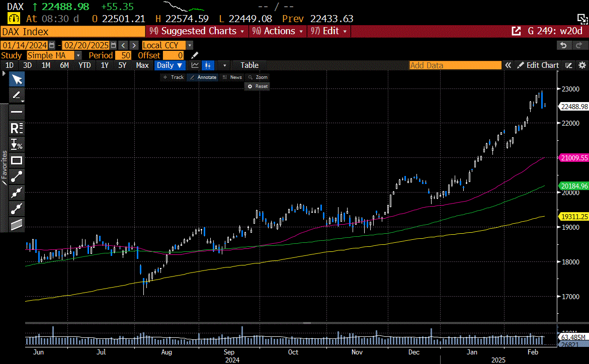Select the percent change measure tool
The width and height of the screenshot is (589, 364).
(x=17, y=144)
